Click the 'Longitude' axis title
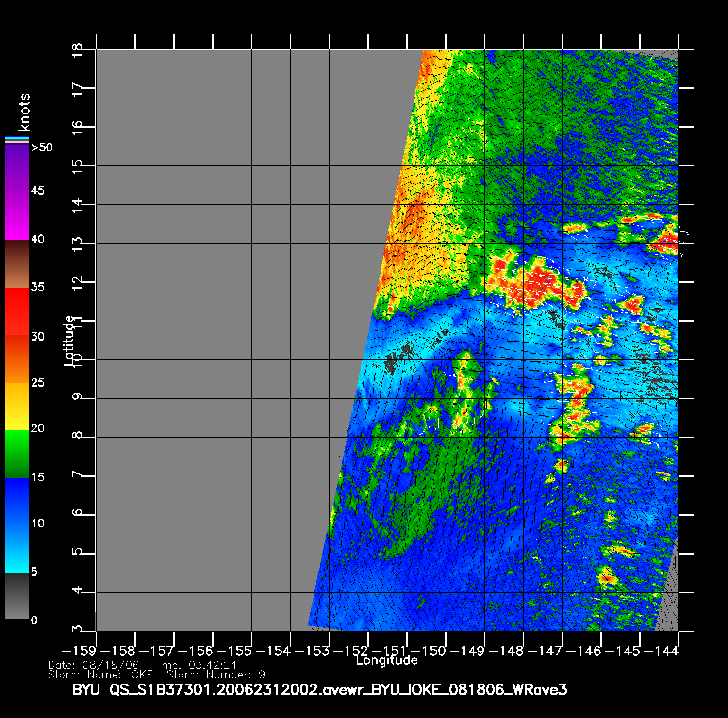This screenshot has width=728, height=718. coord(386,660)
